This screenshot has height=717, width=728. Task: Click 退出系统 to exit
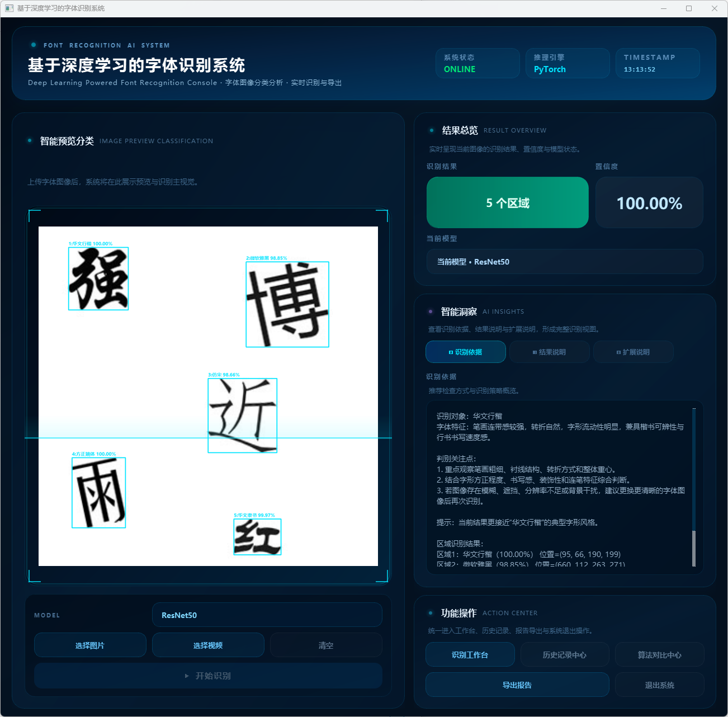coord(659,685)
